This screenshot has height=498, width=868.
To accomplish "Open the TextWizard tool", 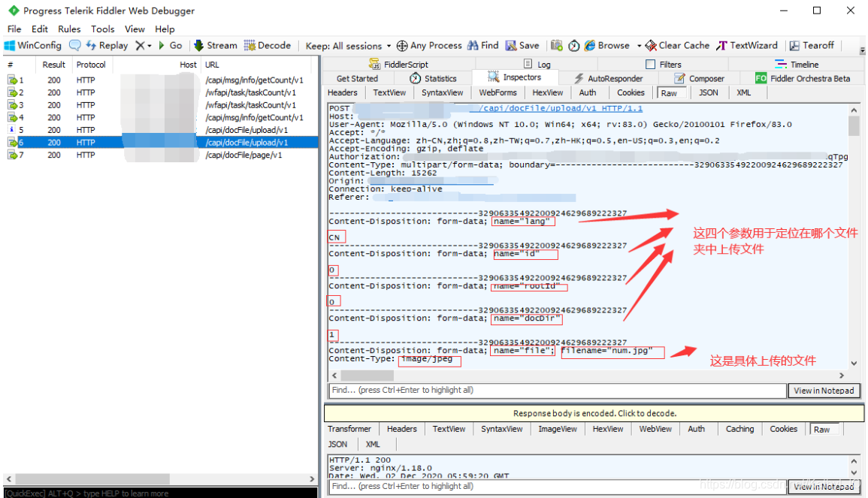I will click(747, 45).
